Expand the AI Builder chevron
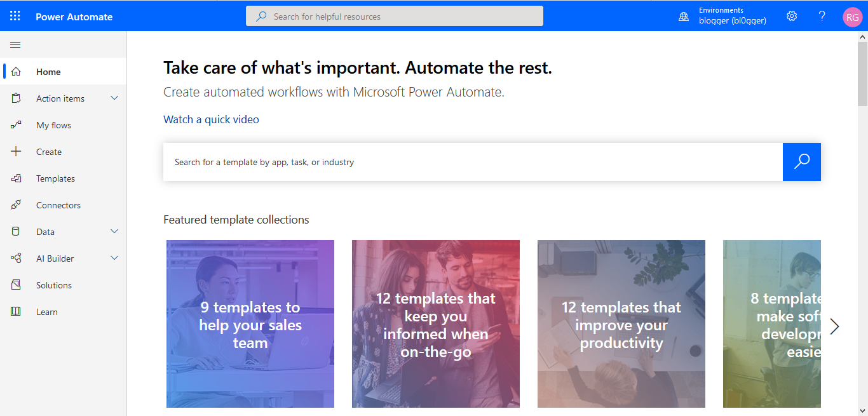The image size is (868, 416). pos(114,258)
